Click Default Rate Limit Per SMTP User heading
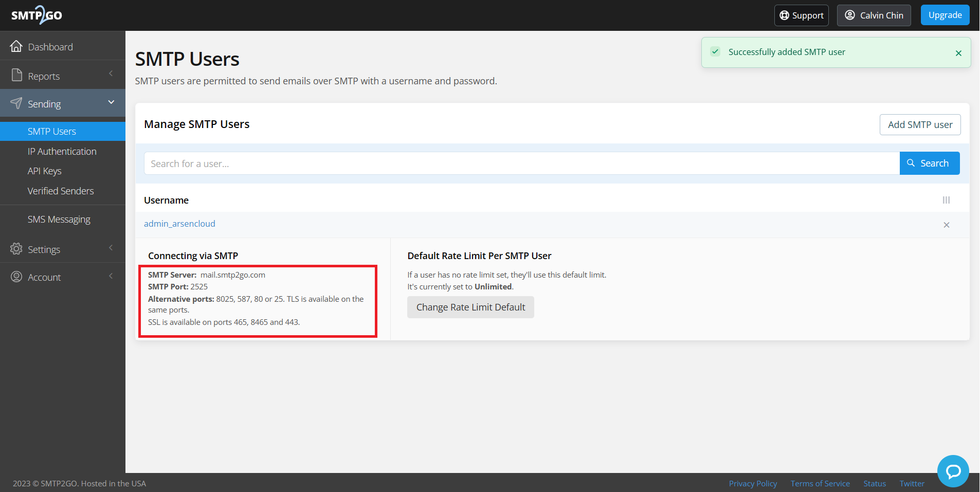980x492 pixels. tap(479, 256)
